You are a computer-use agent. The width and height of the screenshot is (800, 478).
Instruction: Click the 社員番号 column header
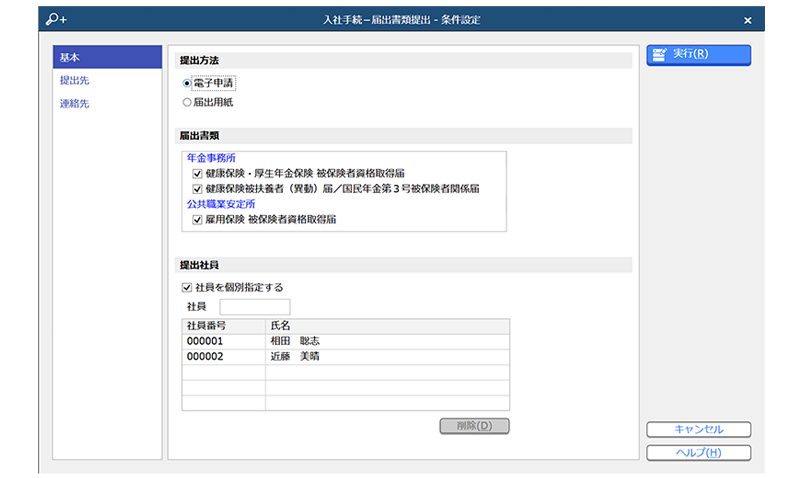pos(223,326)
